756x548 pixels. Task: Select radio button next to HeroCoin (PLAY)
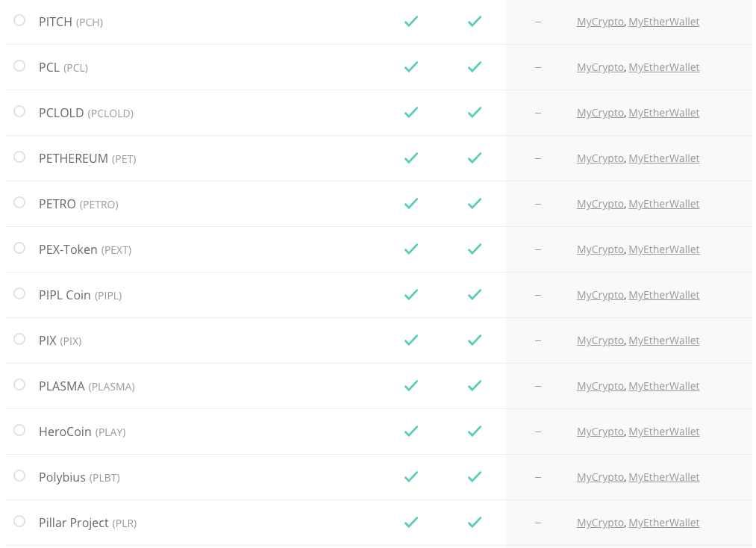(19, 430)
